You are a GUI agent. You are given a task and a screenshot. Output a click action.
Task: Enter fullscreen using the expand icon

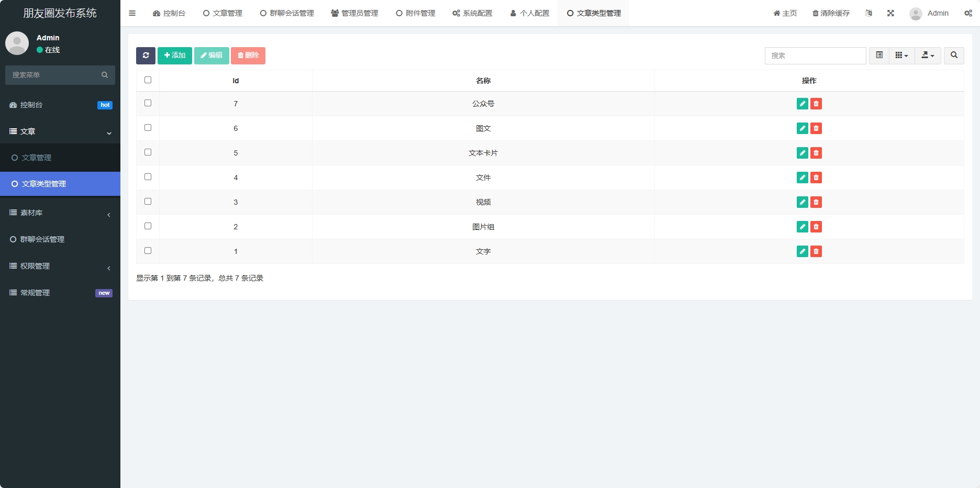(890, 13)
